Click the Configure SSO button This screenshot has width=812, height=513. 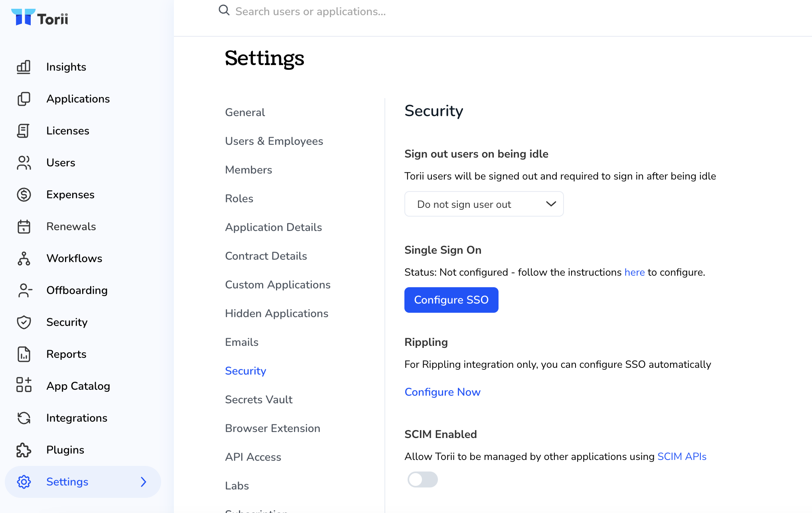(451, 300)
